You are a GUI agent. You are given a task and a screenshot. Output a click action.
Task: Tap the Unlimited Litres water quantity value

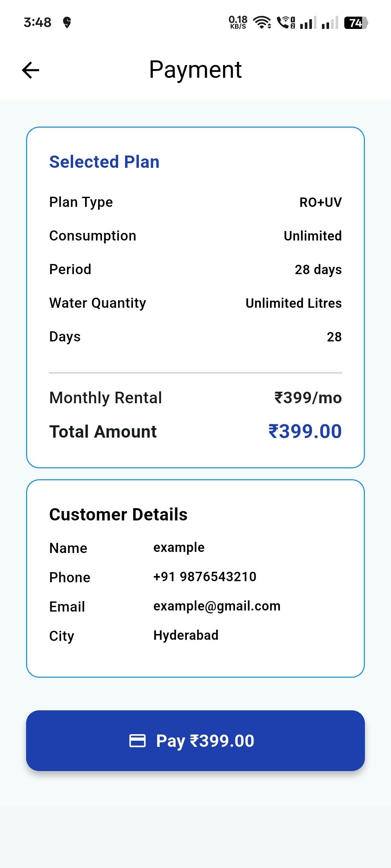click(x=294, y=303)
